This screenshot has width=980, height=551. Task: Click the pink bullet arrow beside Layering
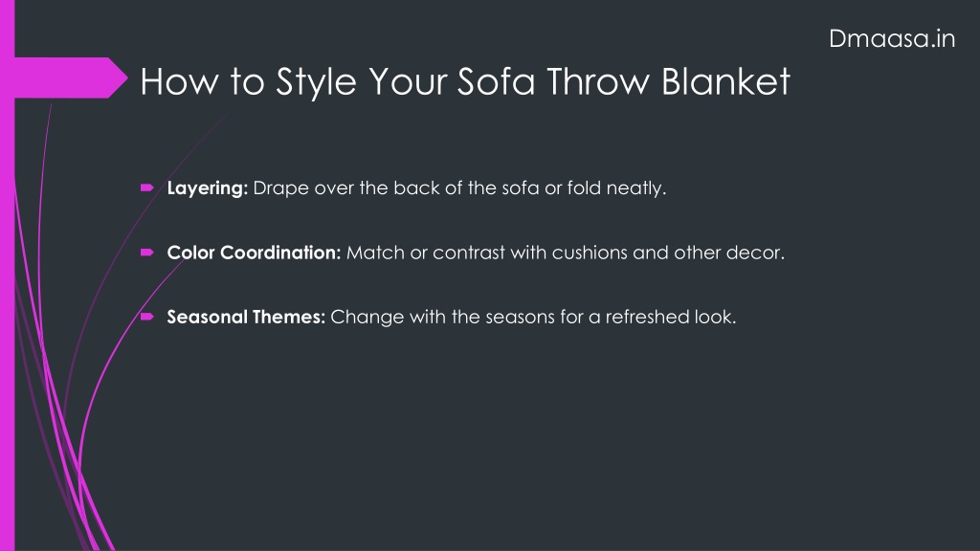pos(146,187)
